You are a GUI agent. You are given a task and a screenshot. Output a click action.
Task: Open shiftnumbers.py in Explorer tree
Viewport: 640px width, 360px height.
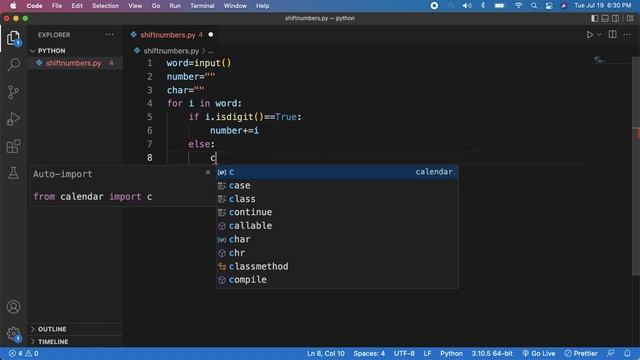pyautogui.click(x=73, y=63)
